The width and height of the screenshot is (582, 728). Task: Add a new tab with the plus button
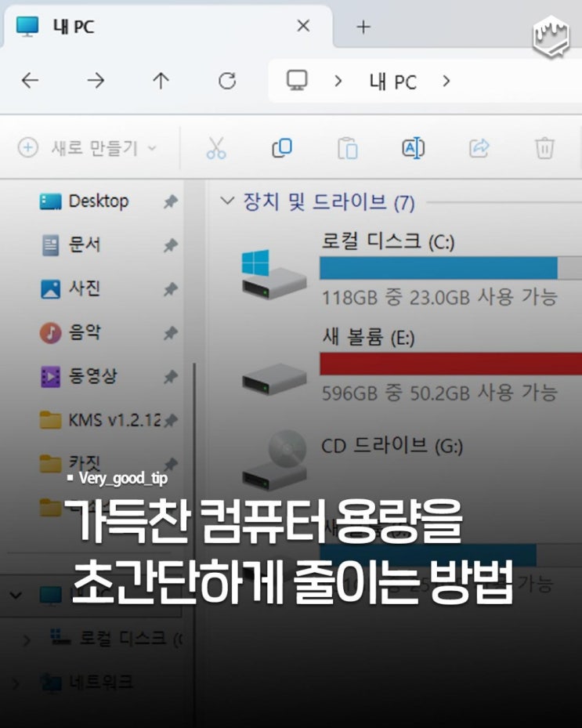pyautogui.click(x=363, y=27)
